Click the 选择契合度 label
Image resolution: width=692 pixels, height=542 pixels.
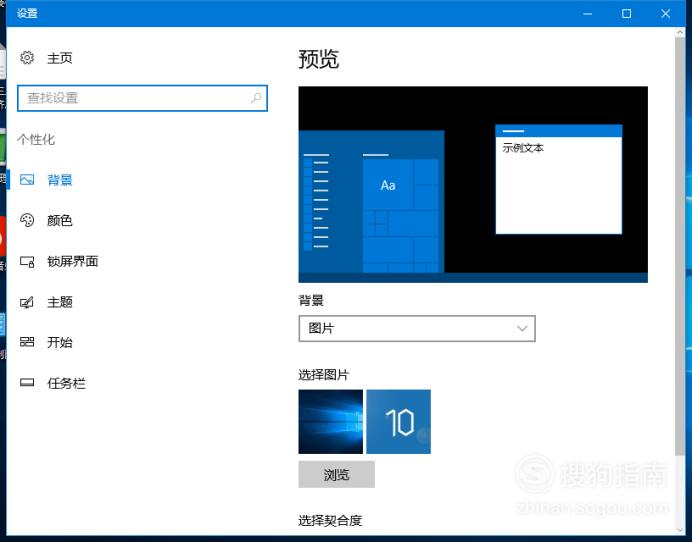(330, 521)
